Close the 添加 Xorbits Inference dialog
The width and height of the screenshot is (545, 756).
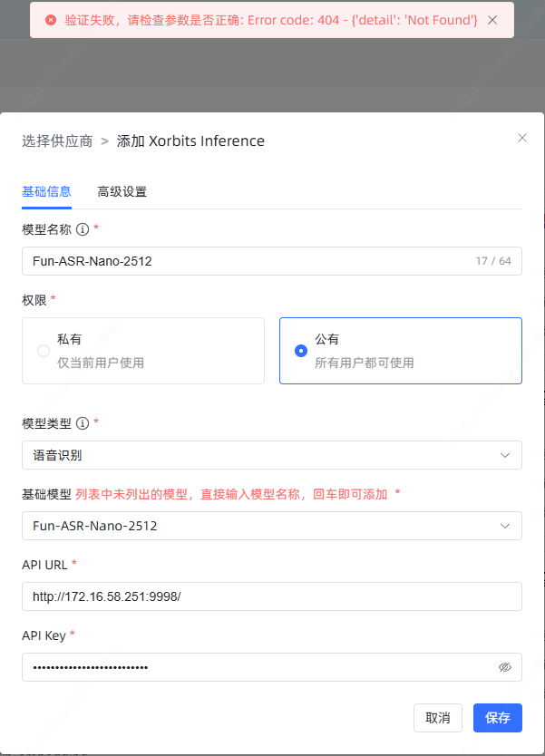pos(521,138)
